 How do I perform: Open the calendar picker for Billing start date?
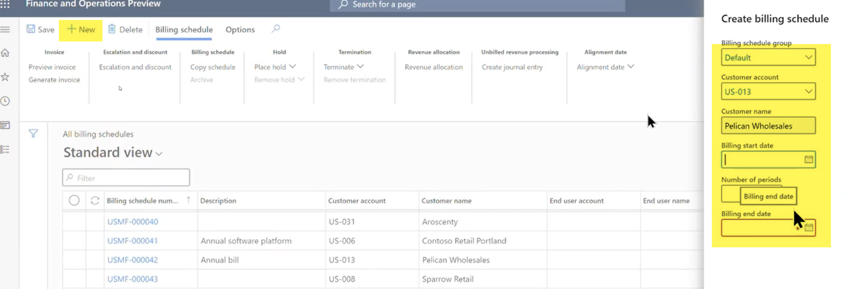coord(809,159)
